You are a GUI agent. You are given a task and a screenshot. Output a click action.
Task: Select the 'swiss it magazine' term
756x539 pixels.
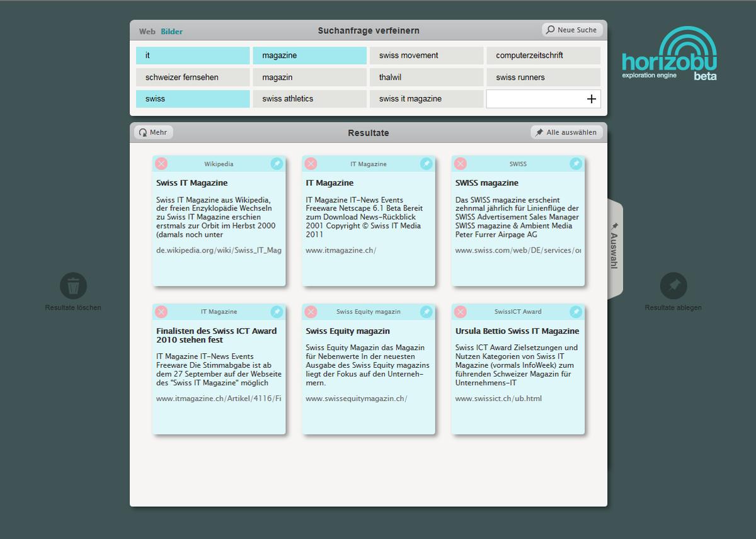tap(427, 99)
